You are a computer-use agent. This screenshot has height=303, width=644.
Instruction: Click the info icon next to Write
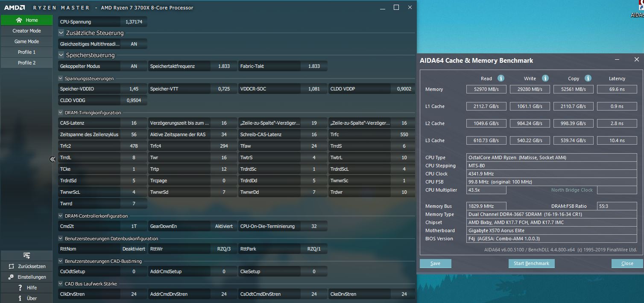[545, 78]
